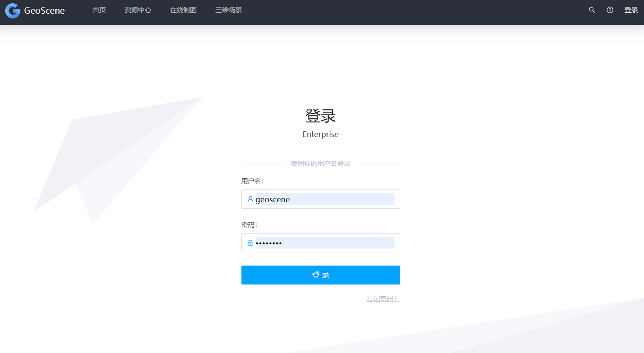Image resolution: width=644 pixels, height=353 pixels.
Task: Click the lock icon in password field
Action: [x=249, y=242]
